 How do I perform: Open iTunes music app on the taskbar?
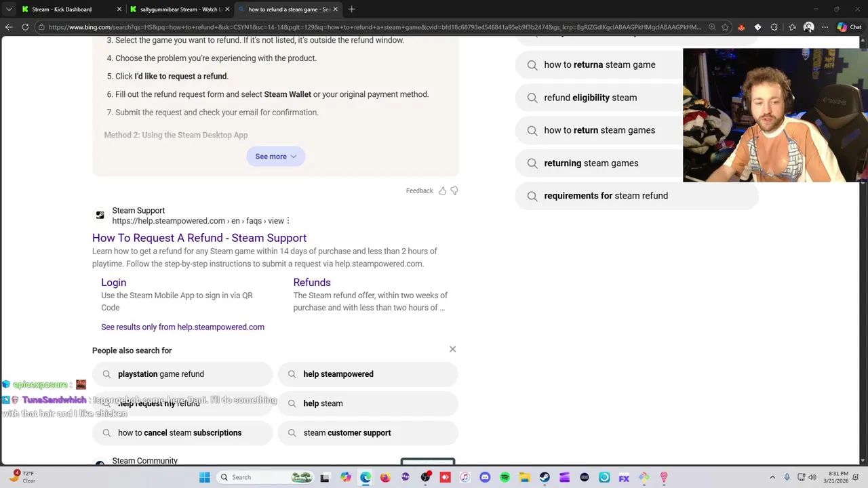[465, 477]
